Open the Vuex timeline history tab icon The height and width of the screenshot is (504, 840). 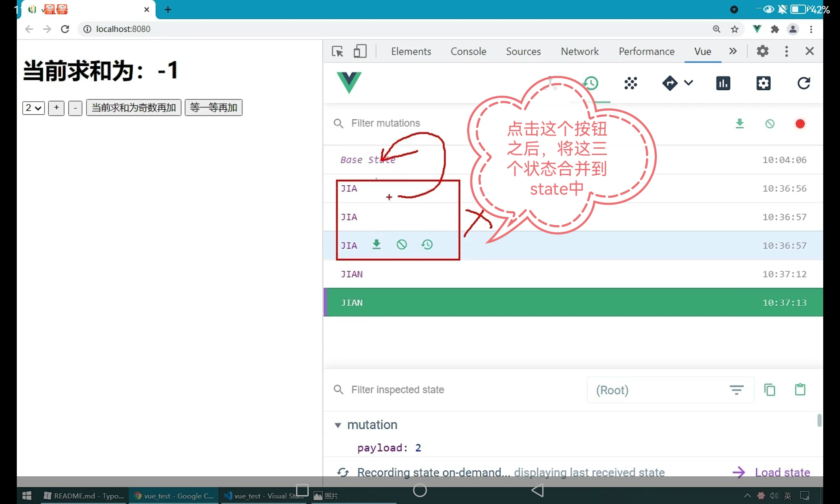pyautogui.click(x=591, y=83)
